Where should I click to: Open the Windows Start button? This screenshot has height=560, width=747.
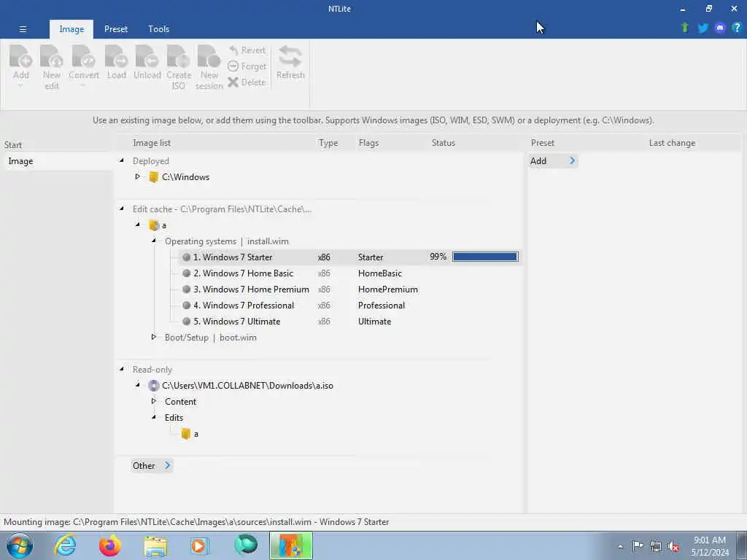pyautogui.click(x=19, y=545)
